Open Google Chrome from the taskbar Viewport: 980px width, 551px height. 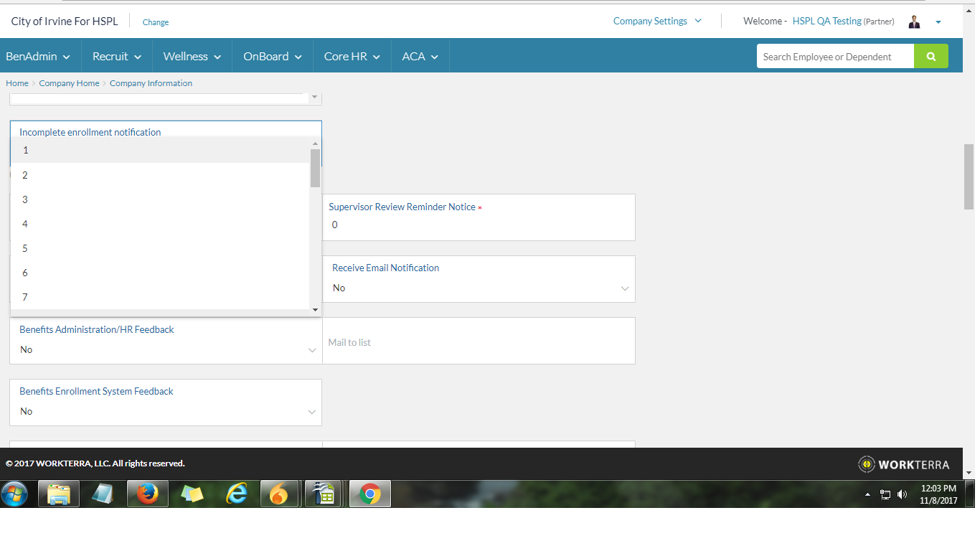point(370,494)
